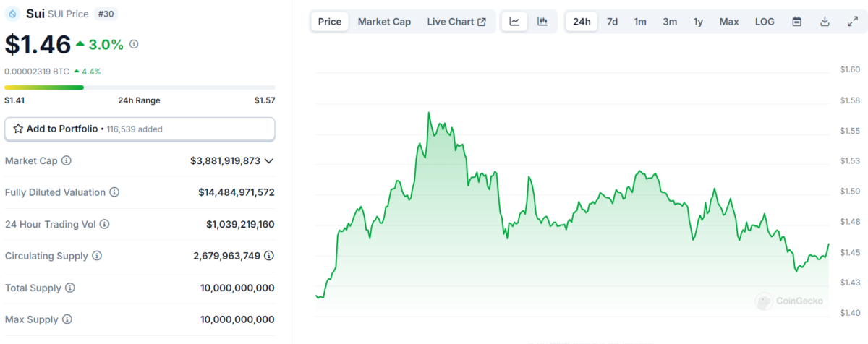This screenshot has height=344, width=868.
Task: Open the Live Chart link
Action: point(456,22)
